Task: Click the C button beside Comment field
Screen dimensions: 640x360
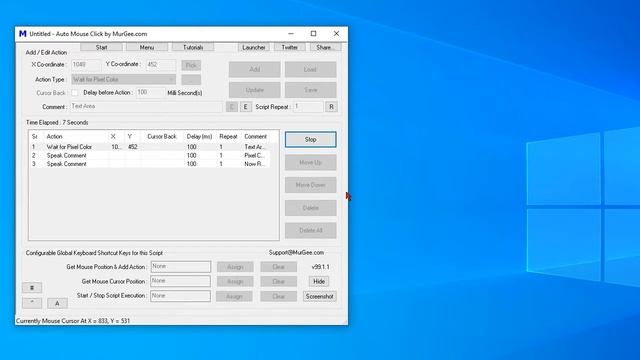Action: point(231,107)
